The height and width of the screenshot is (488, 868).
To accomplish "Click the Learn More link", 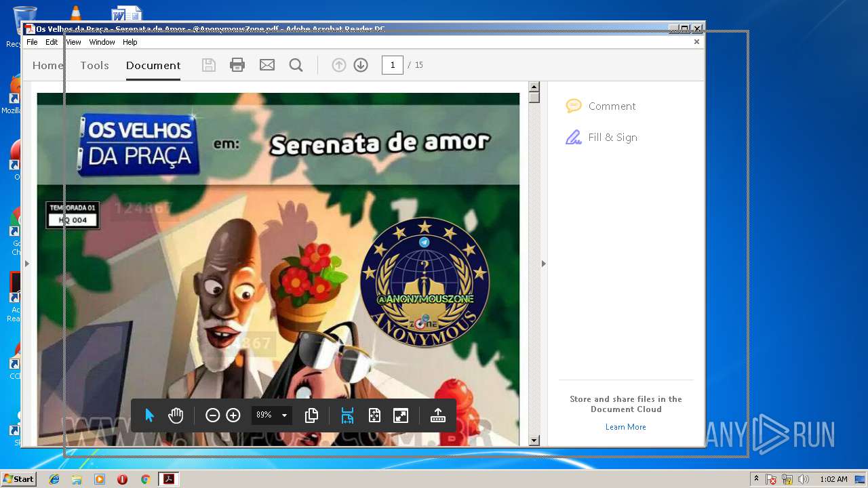I will point(625,427).
